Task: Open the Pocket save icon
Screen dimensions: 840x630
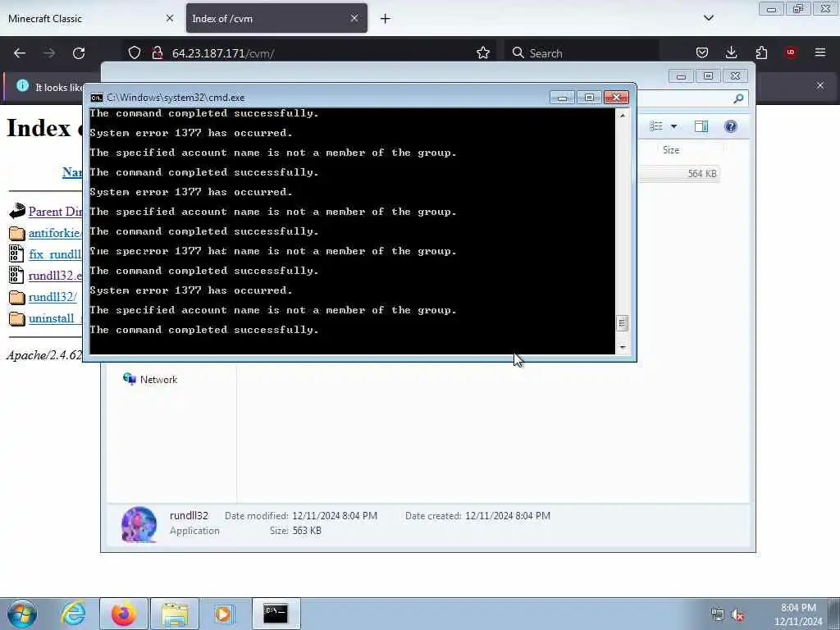Action: (702, 52)
